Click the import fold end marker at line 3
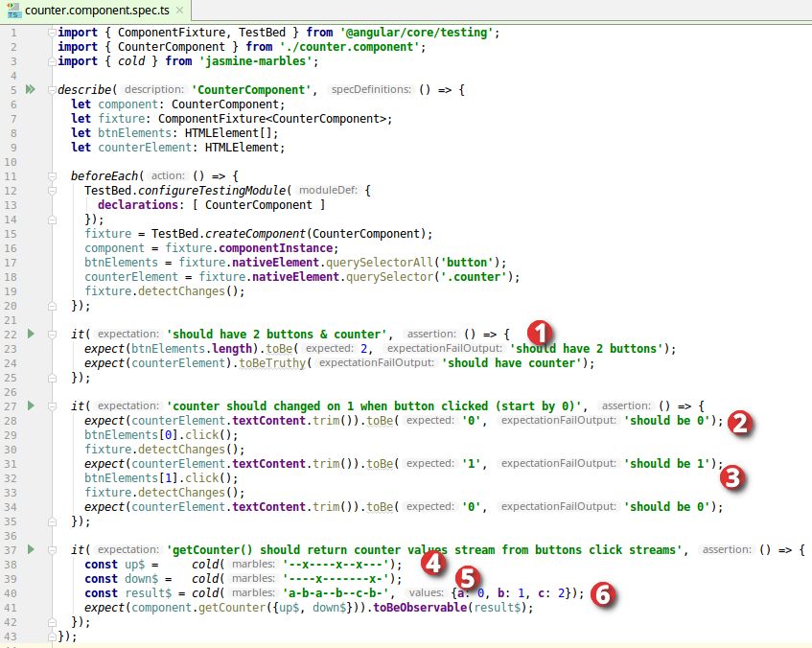Screen dimensions: 812x648 [x=52, y=61]
